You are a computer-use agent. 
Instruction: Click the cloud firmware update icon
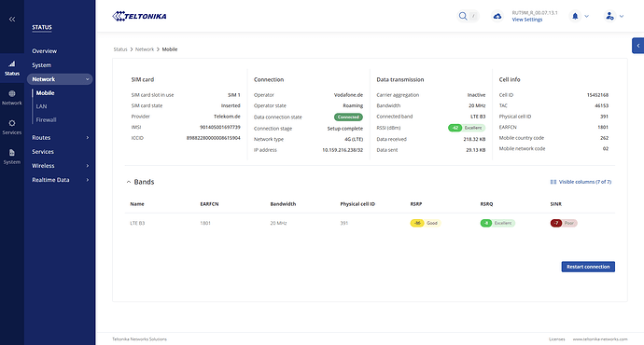[497, 16]
